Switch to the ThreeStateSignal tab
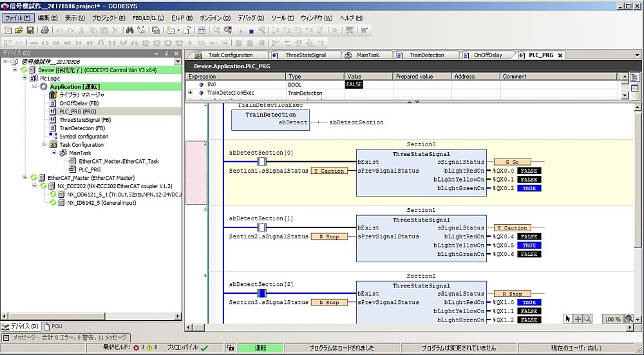644x355 pixels. point(305,55)
